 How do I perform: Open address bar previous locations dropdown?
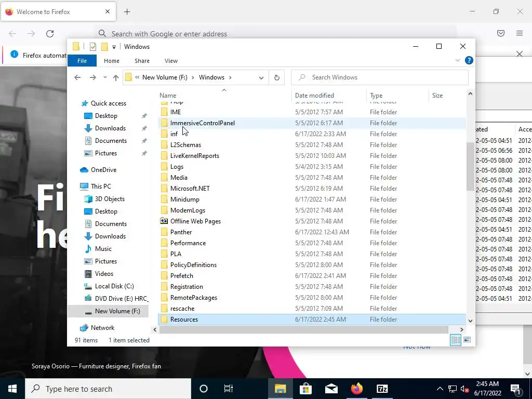[261, 78]
